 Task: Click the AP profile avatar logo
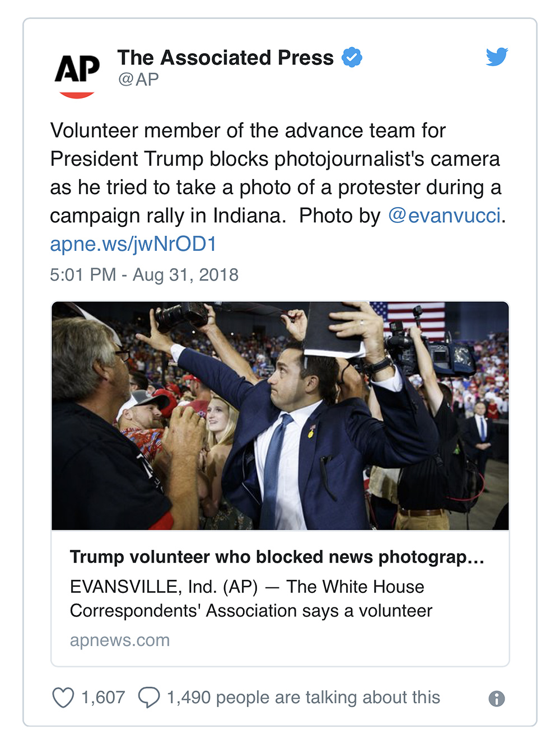point(77,74)
